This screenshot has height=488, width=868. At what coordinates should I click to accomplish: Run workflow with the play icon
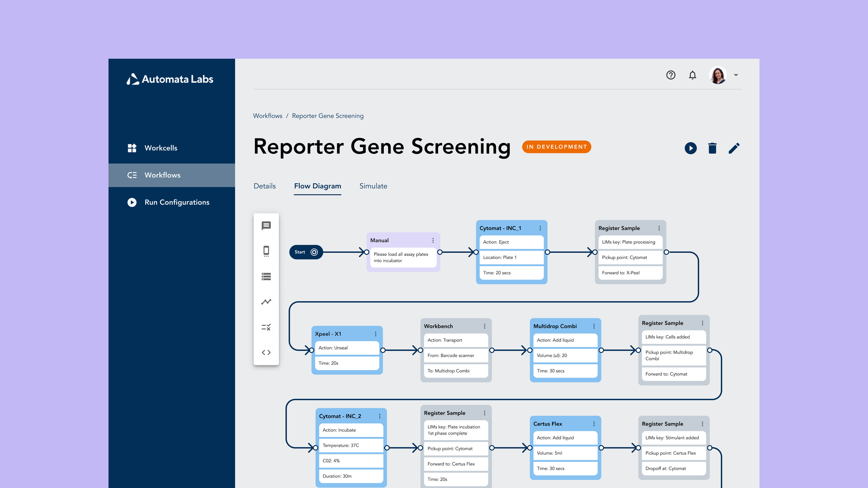(691, 148)
